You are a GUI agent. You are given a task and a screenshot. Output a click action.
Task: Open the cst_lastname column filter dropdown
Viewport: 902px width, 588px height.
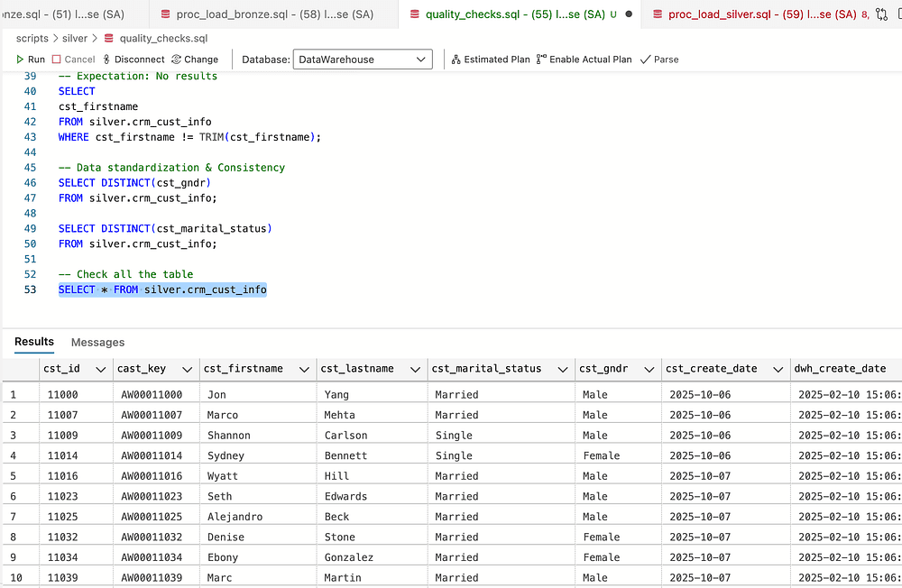[415, 370]
